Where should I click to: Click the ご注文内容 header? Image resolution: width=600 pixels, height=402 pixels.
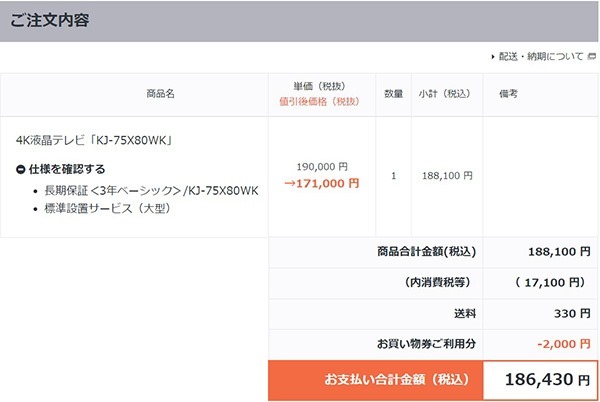click(x=52, y=20)
